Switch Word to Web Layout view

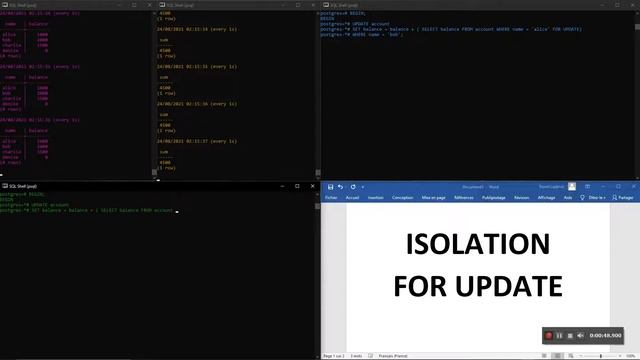coord(571,356)
